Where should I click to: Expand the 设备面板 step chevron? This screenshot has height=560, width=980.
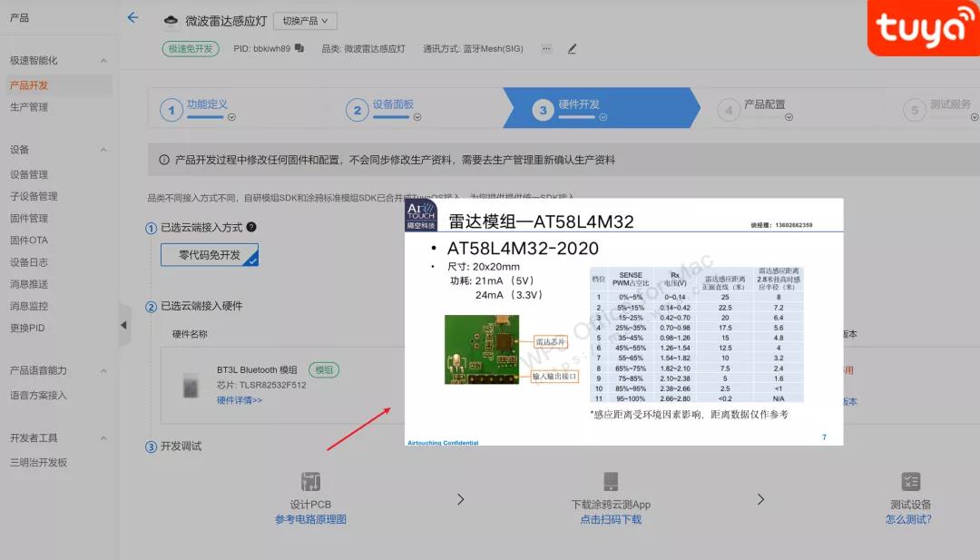pyautogui.click(x=417, y=117)
